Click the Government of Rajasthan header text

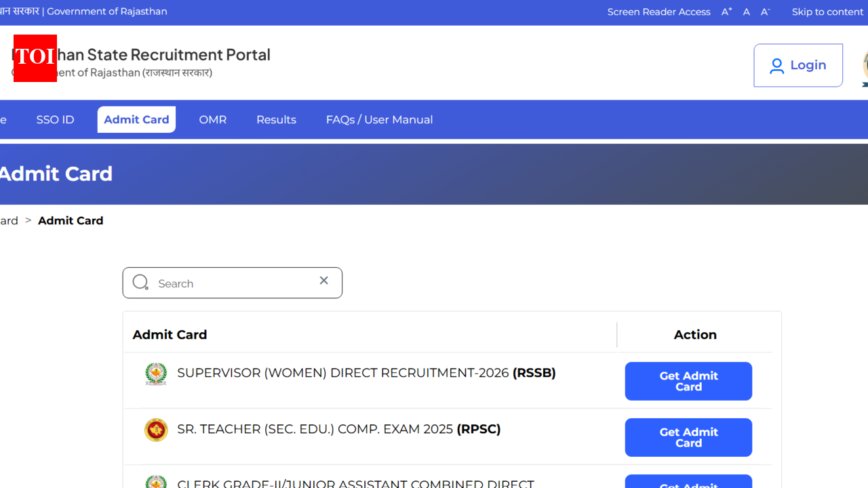(x=107, y=12)
